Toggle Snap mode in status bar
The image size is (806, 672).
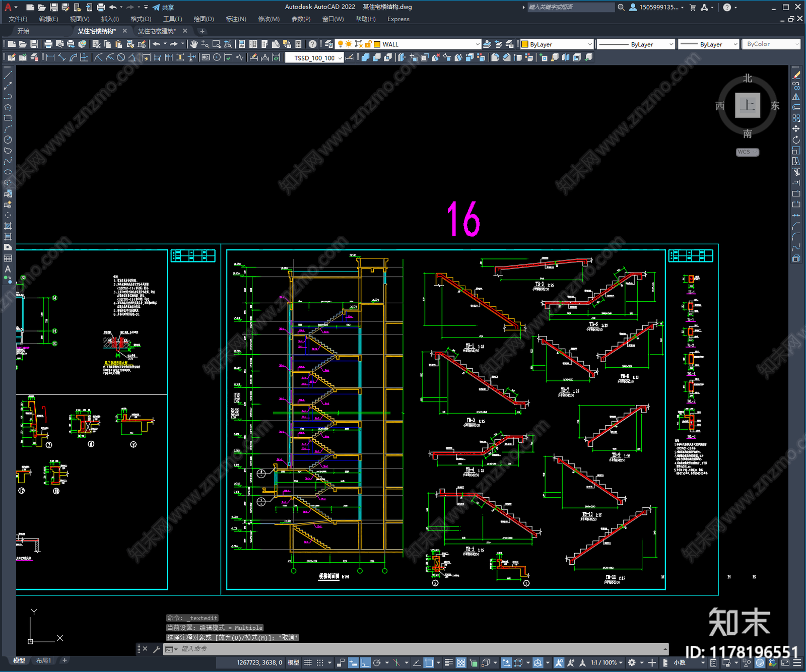[319, 662]
